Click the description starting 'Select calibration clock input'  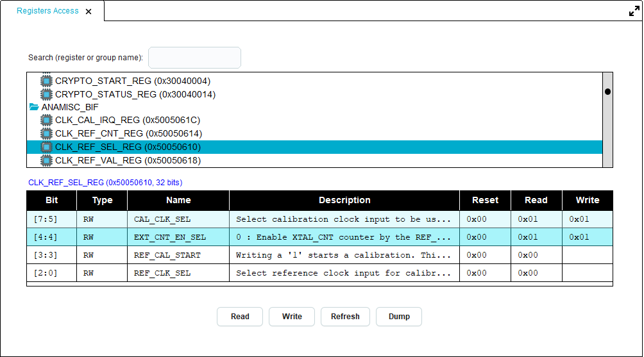point(343,220)
